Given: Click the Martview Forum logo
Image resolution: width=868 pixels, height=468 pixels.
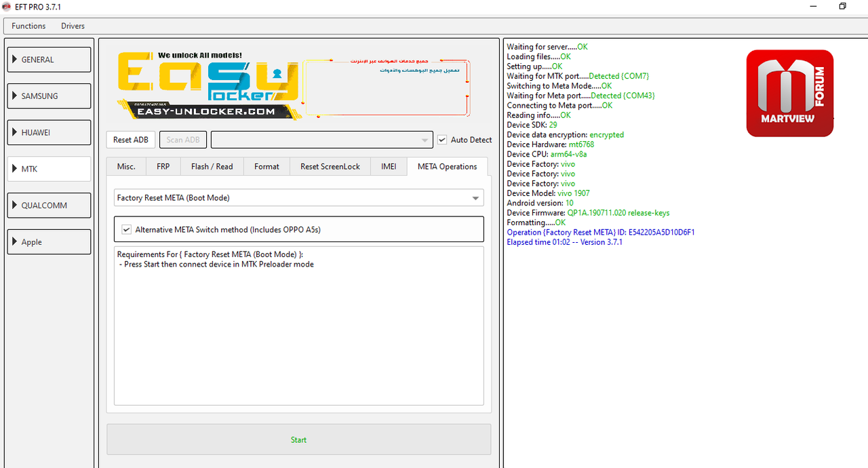Looking at the screenshot, I should [x=790, y=94].
